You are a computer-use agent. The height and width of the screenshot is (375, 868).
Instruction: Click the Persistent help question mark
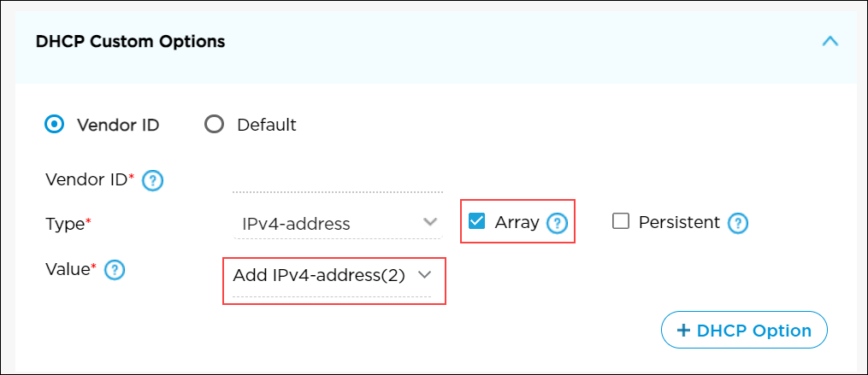(738, 224)
